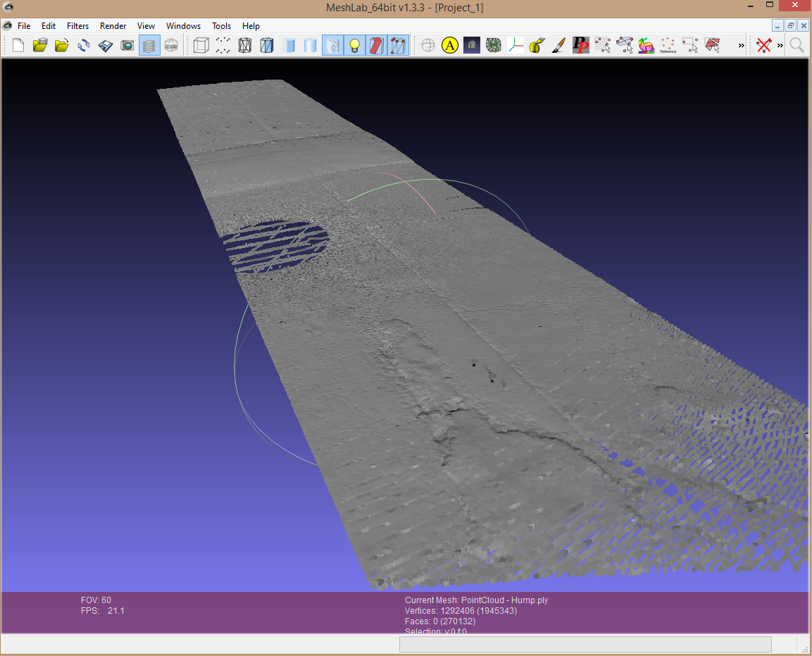Screen dimensions: 812x656
Task: Select hidden lines render mode
Action: click(x=267, y=46)
